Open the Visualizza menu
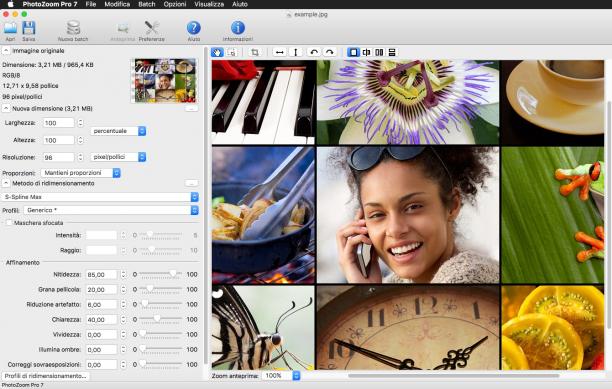This screenshot has height=389, width=612. (209, 4)
